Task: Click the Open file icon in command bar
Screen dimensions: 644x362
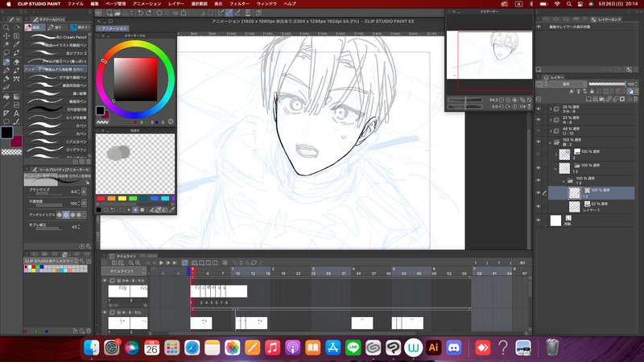Action: tap(118, 13)
